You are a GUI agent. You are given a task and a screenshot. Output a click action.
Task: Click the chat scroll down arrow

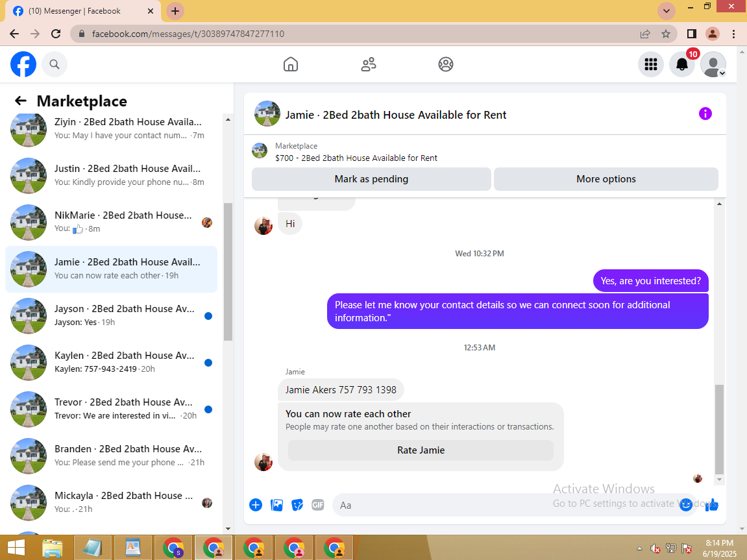coord(719,480)
